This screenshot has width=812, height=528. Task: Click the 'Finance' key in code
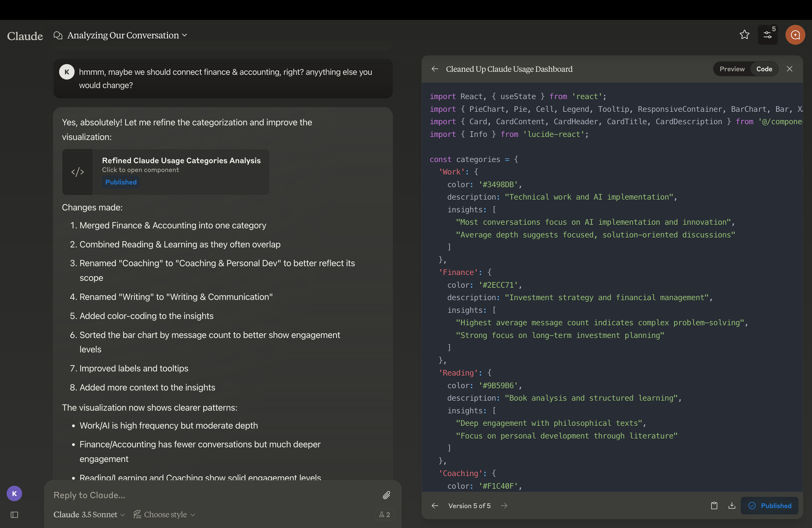point(458,272)
